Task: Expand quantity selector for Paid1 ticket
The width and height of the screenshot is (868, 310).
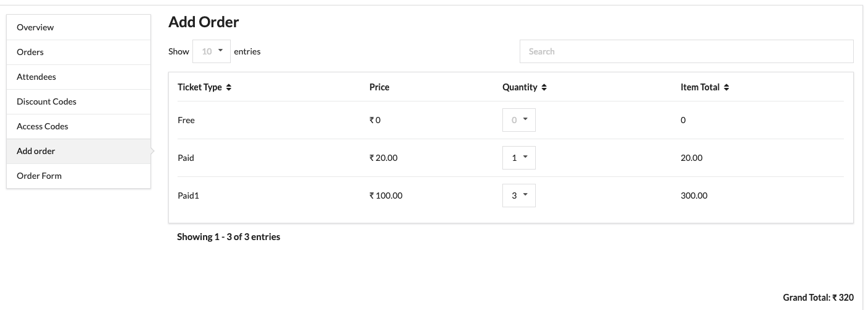Action: [x=518, y=196]
